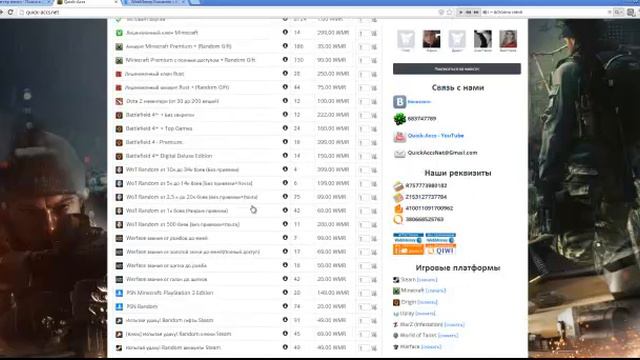Click скачать link next to Minecraft platform

(x=436, y=291)
